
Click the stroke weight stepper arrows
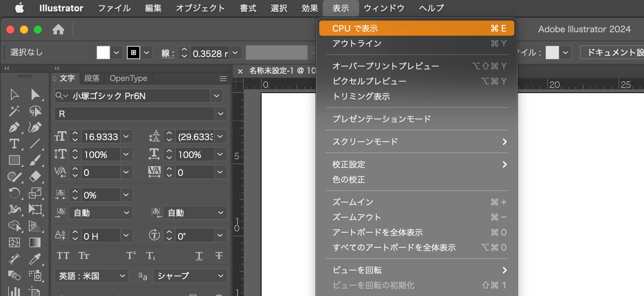[x=184, y=53]
